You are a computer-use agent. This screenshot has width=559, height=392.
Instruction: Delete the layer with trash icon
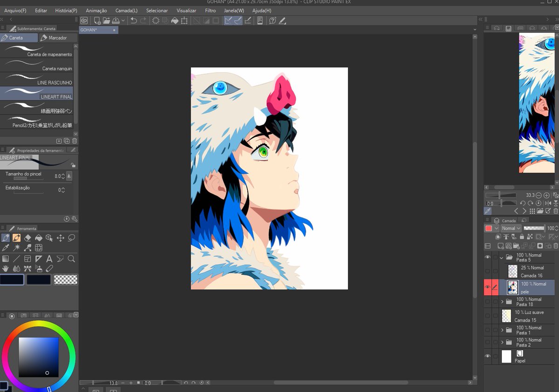tap(555, 246)
